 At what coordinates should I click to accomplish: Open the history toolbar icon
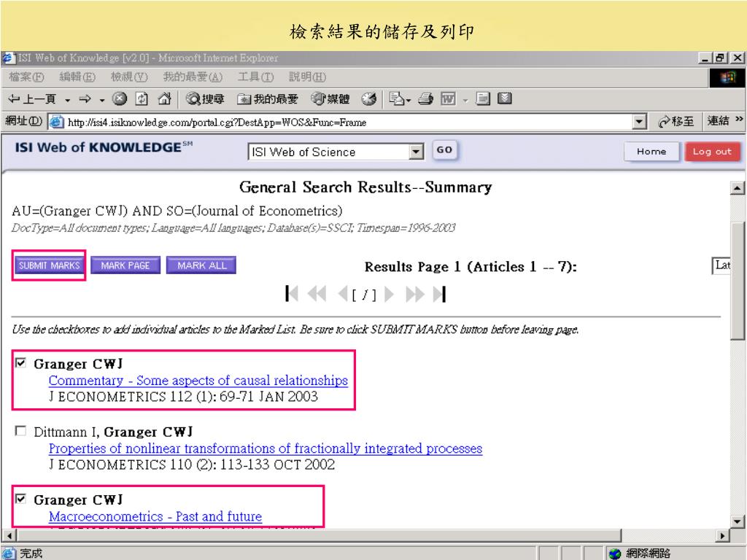[x=368, y=98]
